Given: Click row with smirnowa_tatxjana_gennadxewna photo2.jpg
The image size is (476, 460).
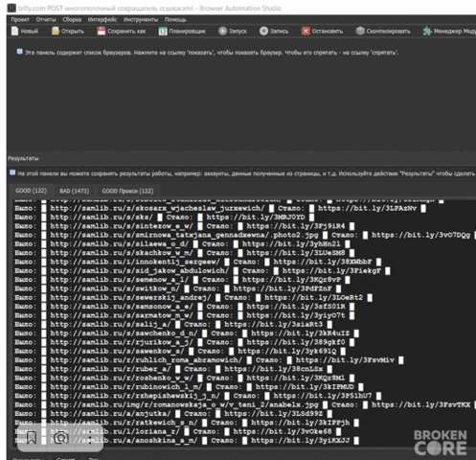Looking at the screenshot, I should (244, 235).
